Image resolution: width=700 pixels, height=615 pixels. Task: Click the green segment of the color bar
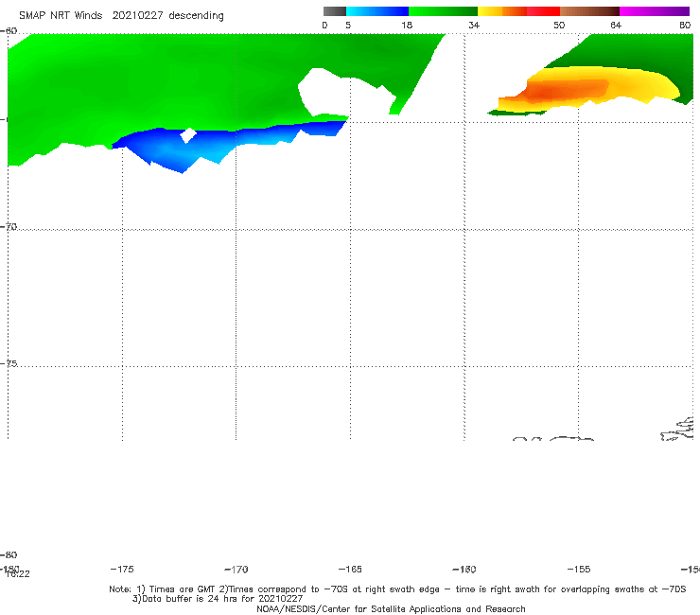(443, 11)
